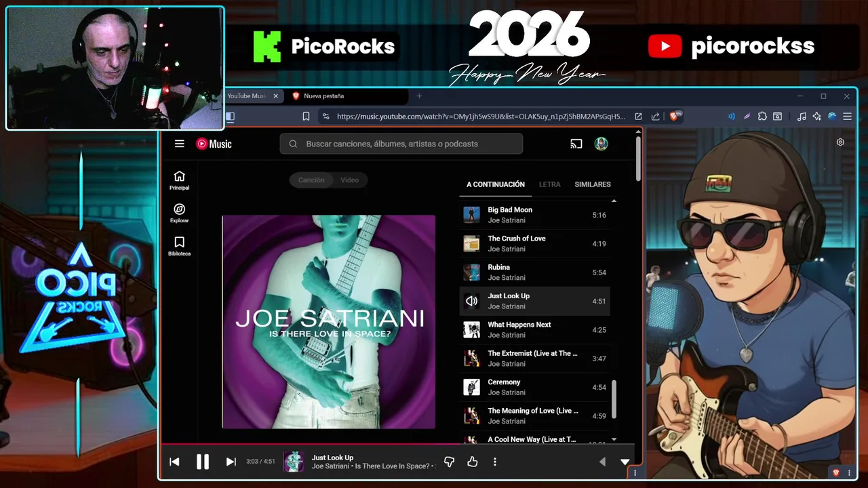The width and height of the screenshot is (868, 488).
Task: Click the Joe Satriani album artwork
Action: 329,322
